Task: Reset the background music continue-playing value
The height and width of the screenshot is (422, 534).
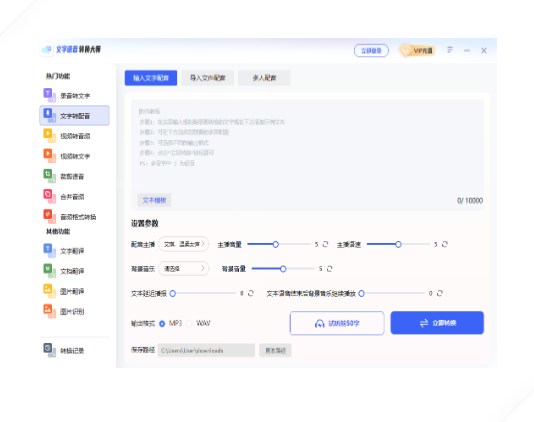Action: (x=440, y=293)
